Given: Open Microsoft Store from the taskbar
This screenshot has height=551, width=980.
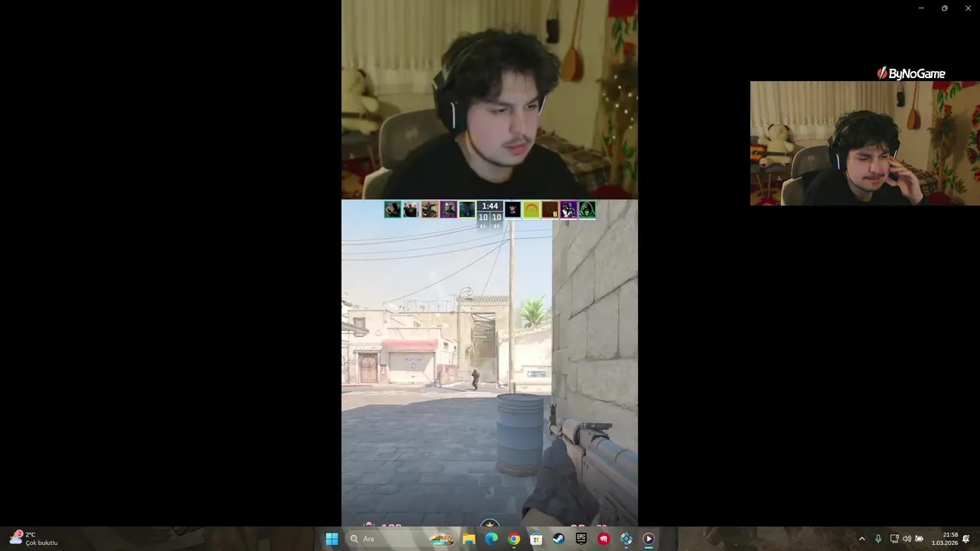Looking at the screenshot, I should pos(536,539).
